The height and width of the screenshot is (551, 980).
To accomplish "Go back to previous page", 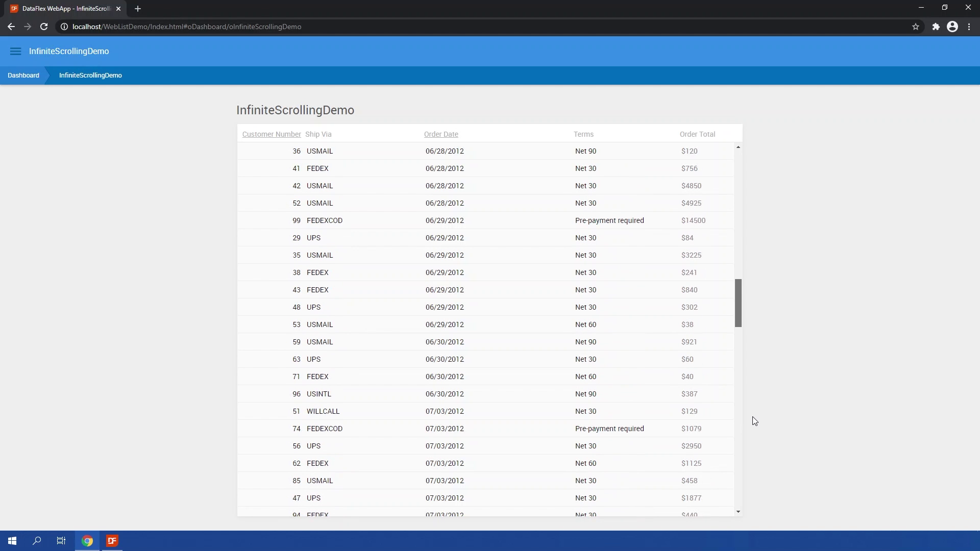I will (11, 27).
